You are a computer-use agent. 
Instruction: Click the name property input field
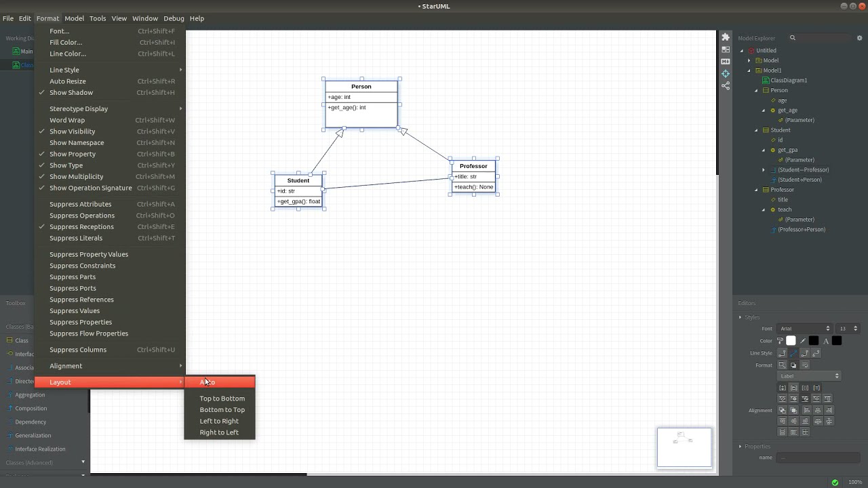(x=818, y=457)
